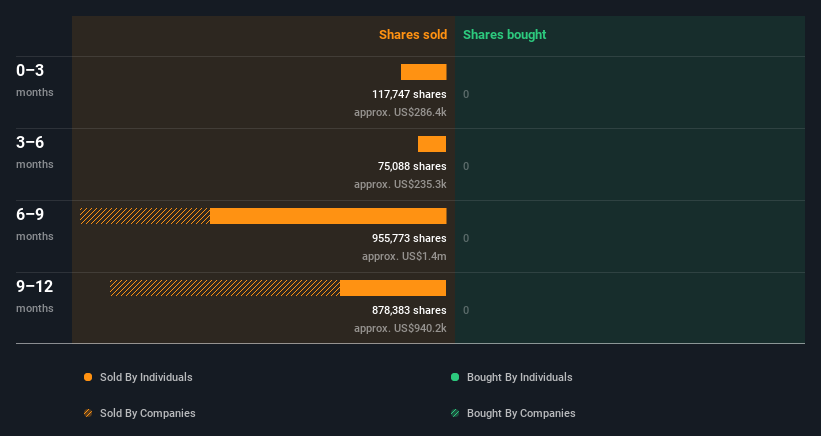The height and width of the screenshot is (436, 821).
Task: Click the Sold By Individuals orange legend dot
Action: tap(88, 377)
